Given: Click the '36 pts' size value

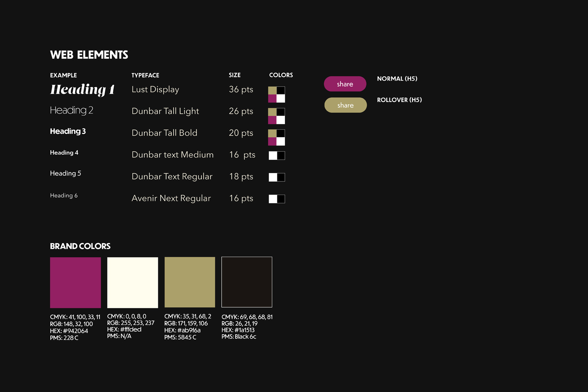Looking at the screenshot, I should 241,89.
